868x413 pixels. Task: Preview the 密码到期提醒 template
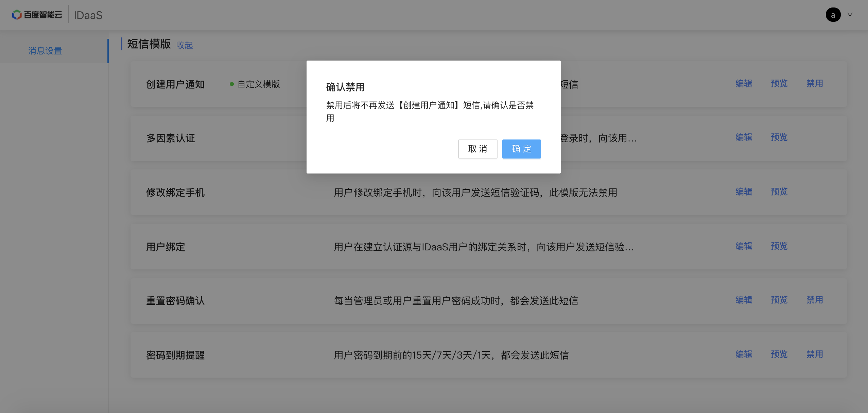click(779, 354)
